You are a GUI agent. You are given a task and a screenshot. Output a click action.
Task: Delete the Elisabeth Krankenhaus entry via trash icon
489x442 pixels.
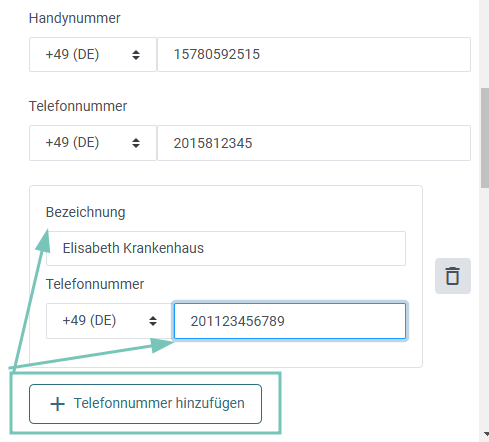click(453, 276)
